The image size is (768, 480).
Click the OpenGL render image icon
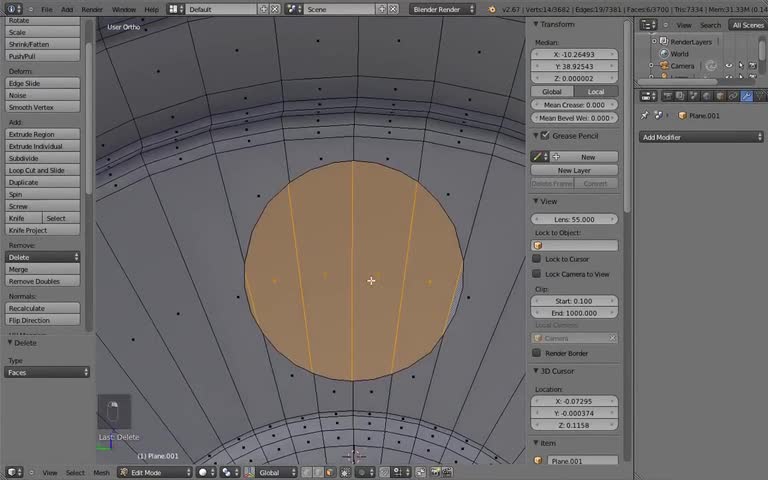pos(435,472)
